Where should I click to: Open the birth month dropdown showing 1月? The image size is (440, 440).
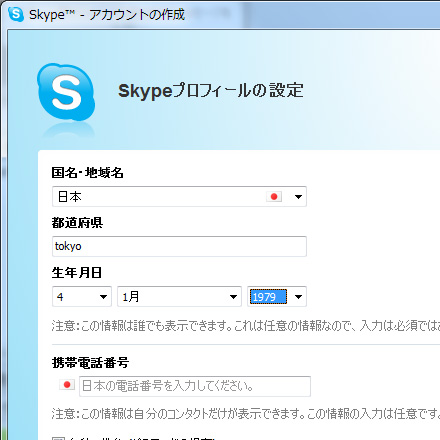point(179,296)
